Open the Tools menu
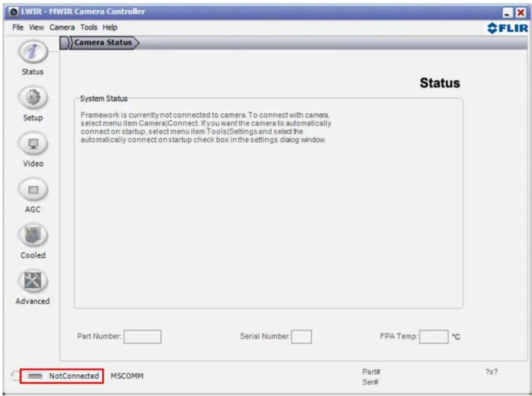Screen dimensions: 532x396 pos(89,28)
